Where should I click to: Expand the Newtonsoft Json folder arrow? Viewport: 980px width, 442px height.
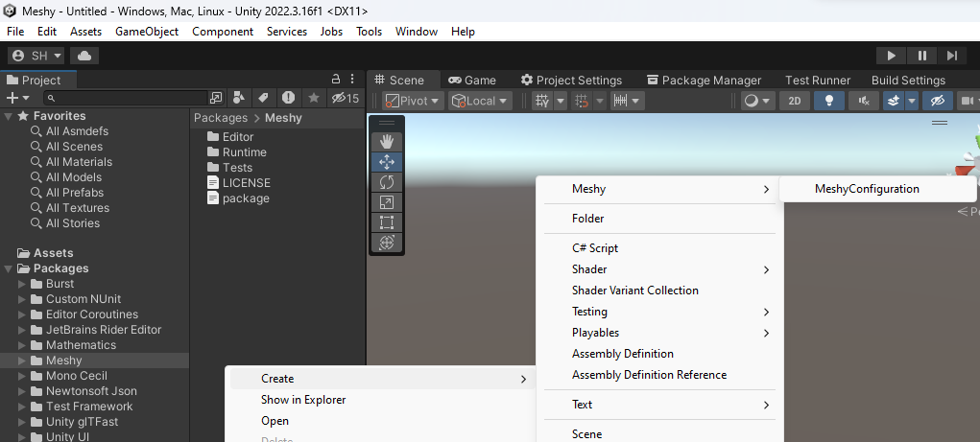[22, 391]
